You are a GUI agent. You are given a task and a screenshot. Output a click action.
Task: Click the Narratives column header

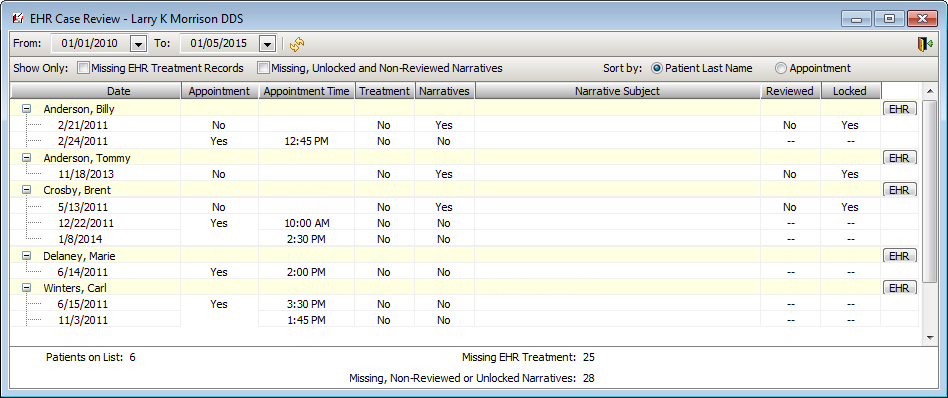click(x=444, y=91)
